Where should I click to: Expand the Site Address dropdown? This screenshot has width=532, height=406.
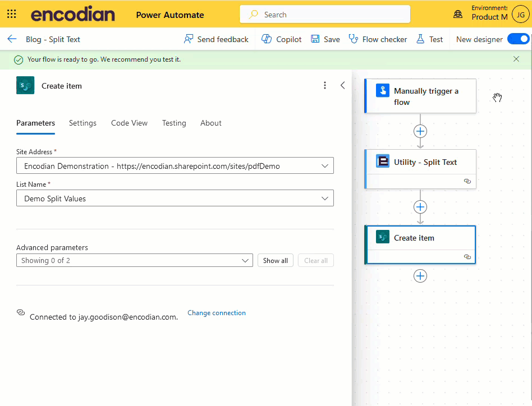point(325,166)
